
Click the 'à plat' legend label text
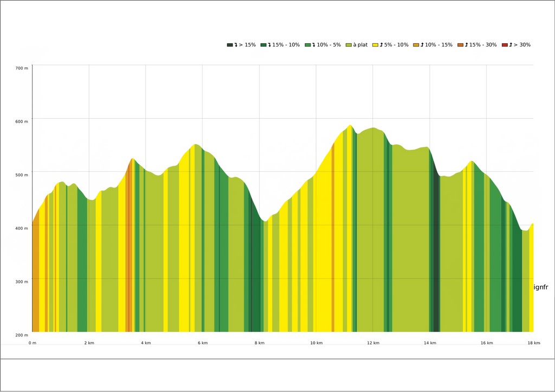pos(360,45)
